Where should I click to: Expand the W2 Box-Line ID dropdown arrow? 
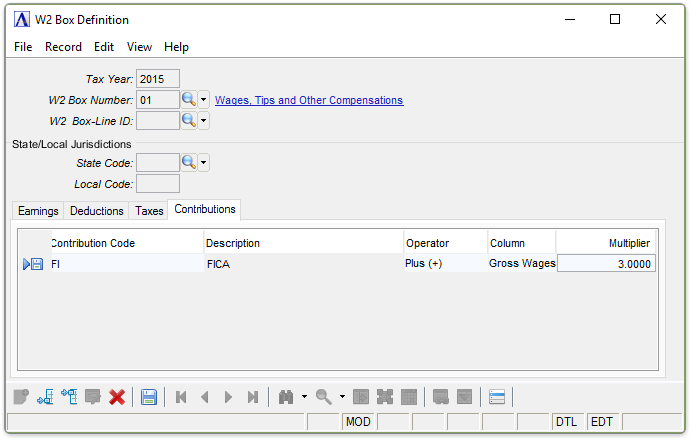(203, 121)
